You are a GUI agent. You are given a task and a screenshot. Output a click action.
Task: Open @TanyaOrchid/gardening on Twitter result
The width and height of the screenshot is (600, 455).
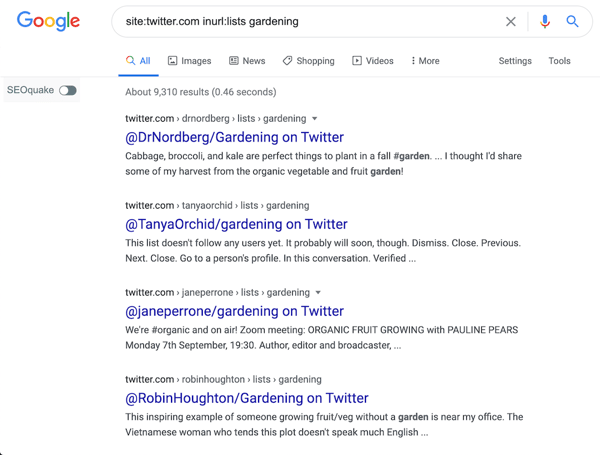pyautogui.click(x=236, y=224)
